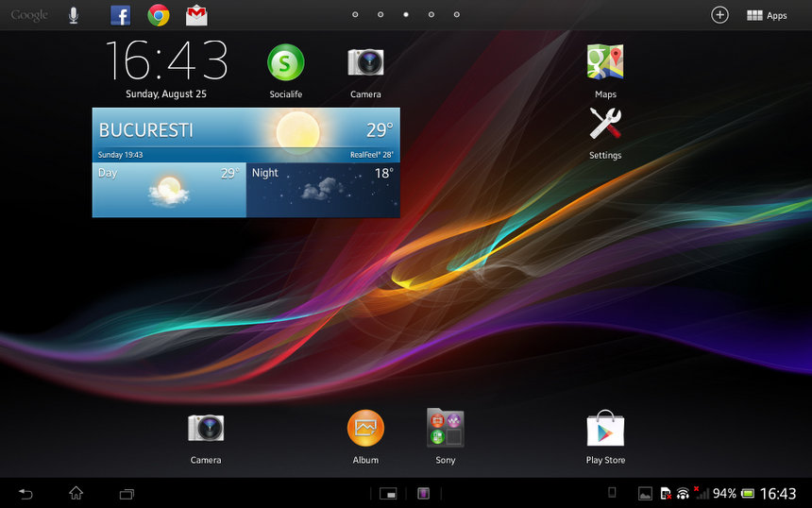The height and width of the screenshot is (508, 812).
Task: Open Google search widget
Action: pos(29,15)
